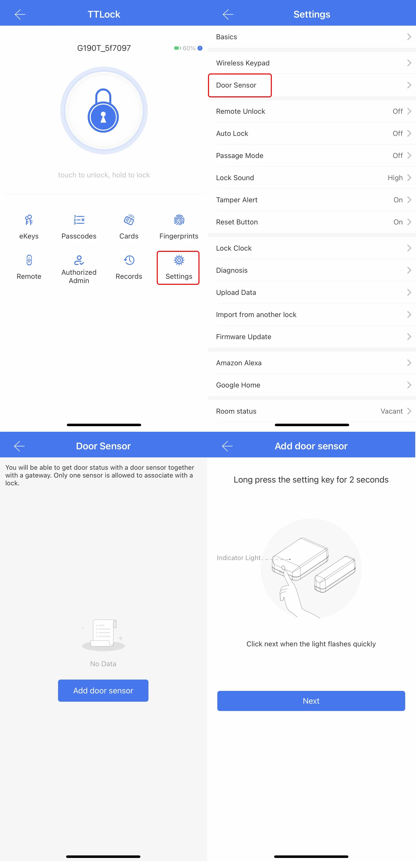Open the Settings gear icon
Image resolution: width=416 pixels, height=868 pixels.
click(x=179, y=260)
